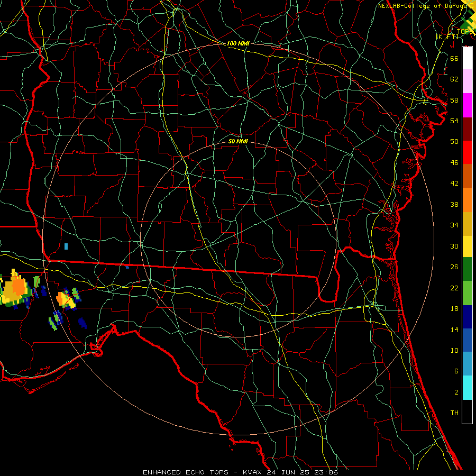
Task: Click the 58 legend value
Action: pyautogui.click(x=454, y=100)
